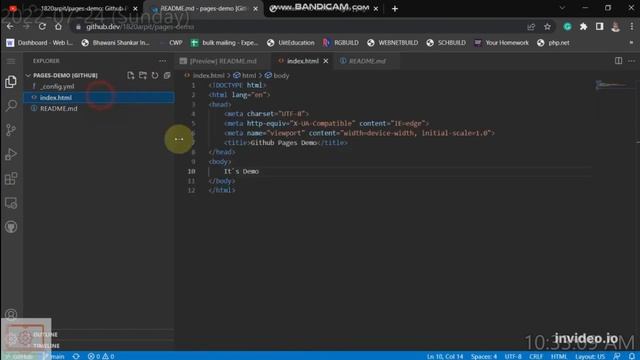Screen dimensions: 640x360
Task: Open README.md in the file tree
Action: coord(98,109)
